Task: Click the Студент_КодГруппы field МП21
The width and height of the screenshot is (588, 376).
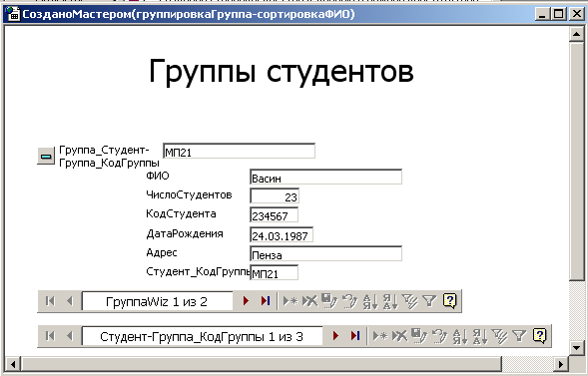Action: 275,272
